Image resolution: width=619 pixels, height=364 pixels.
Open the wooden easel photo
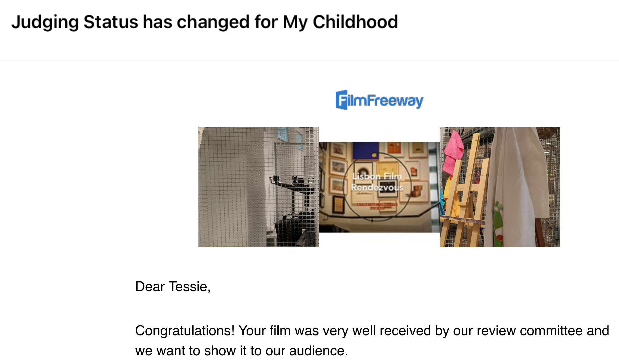click(x=500, y=187)
